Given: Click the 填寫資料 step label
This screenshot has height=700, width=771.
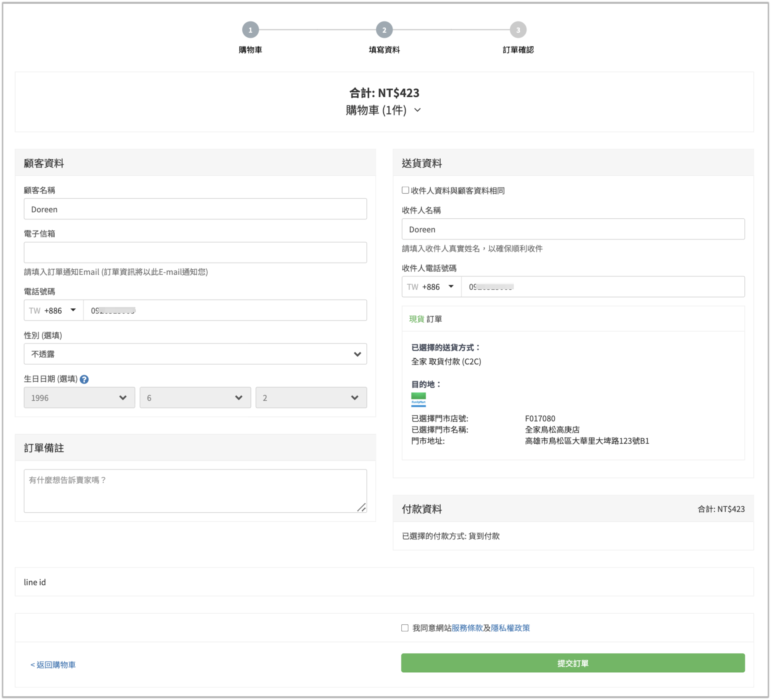Looking at the screenshot, I should coord(384,50).
